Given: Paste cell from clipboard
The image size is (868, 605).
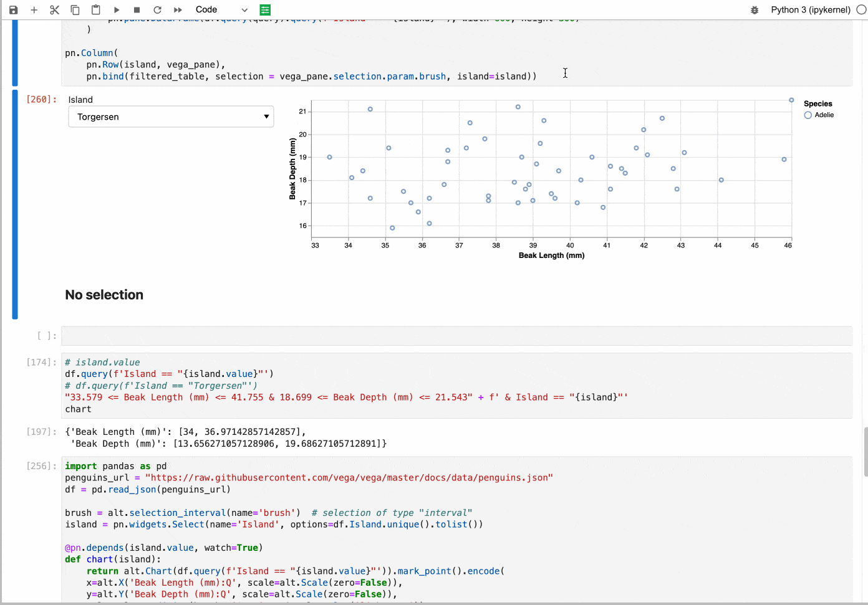Looking at the screenshot, I should pos(95,10).
